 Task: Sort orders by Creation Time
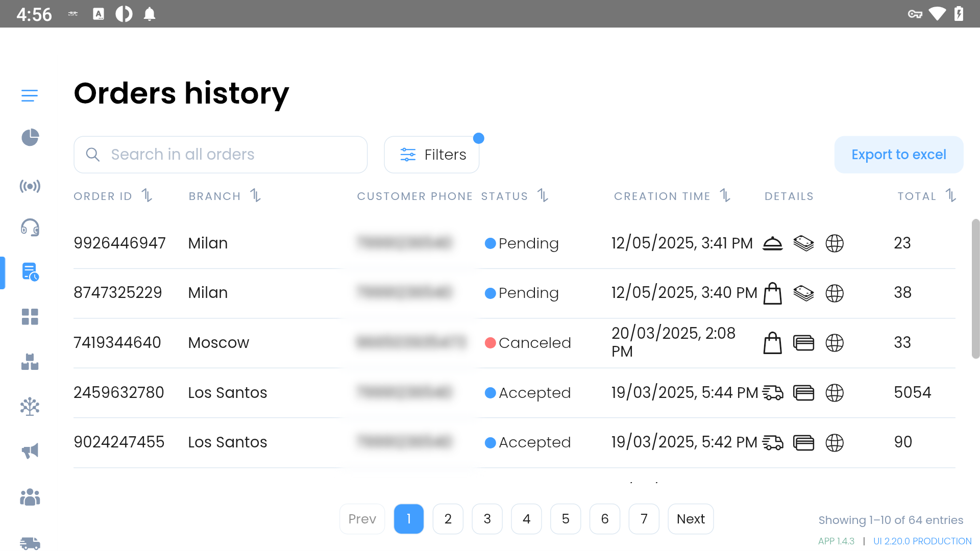point(725,195)
